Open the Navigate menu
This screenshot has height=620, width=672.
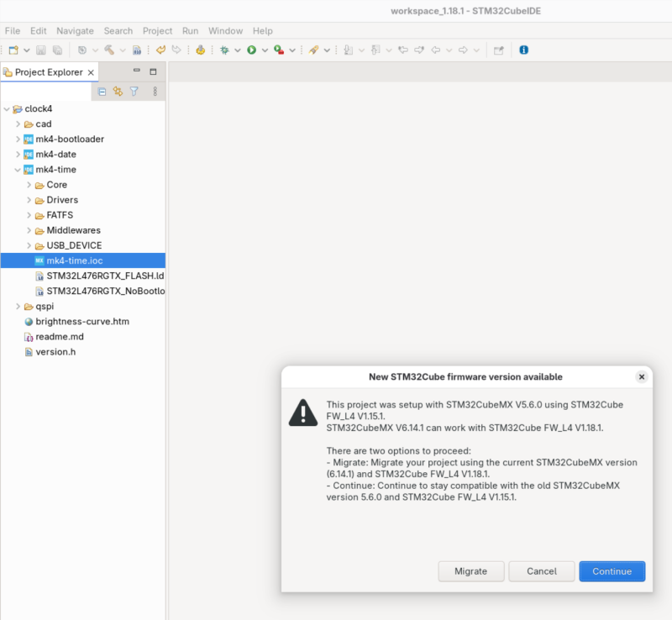75,31
